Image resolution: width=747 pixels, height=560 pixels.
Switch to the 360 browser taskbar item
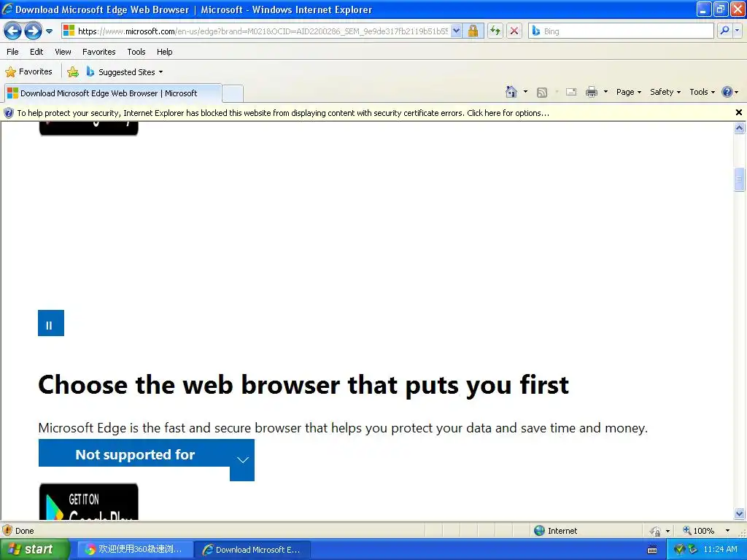tap(133, 550)
